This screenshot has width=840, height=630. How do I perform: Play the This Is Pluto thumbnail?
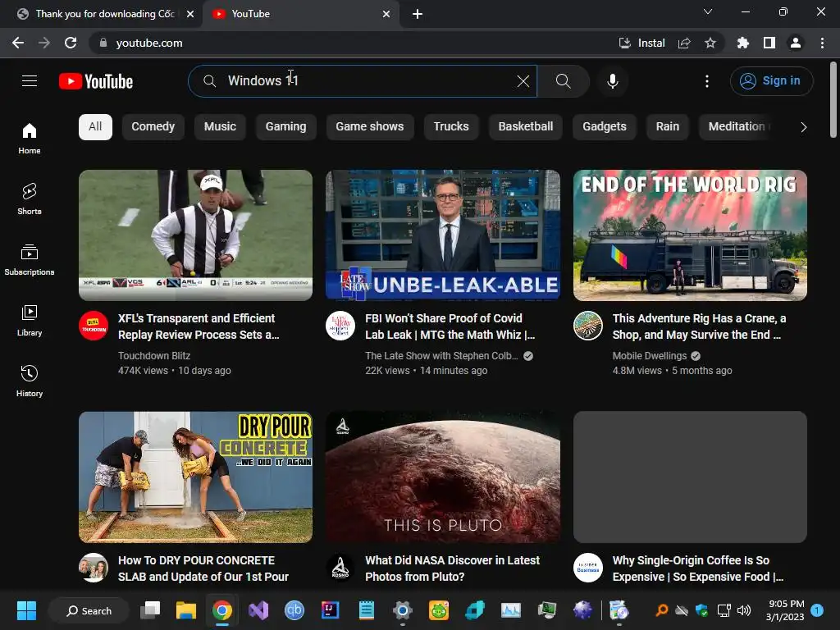(x=443, y=477)
